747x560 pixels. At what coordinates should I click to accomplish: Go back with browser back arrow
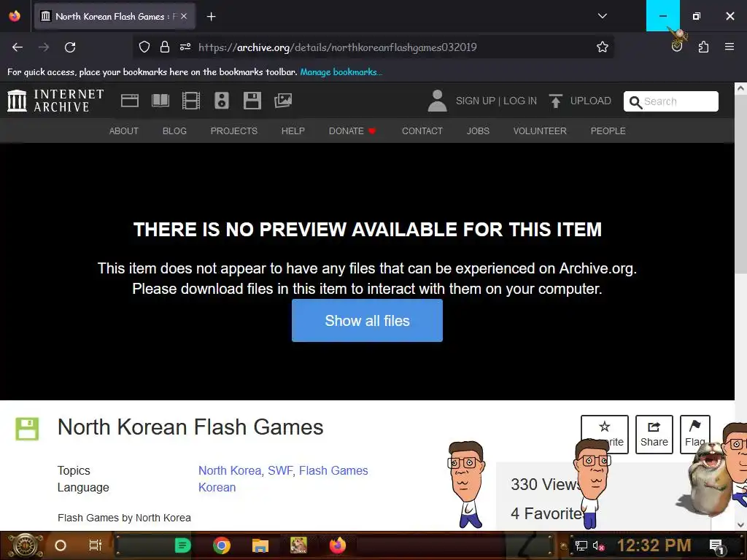tap(18, 47)
